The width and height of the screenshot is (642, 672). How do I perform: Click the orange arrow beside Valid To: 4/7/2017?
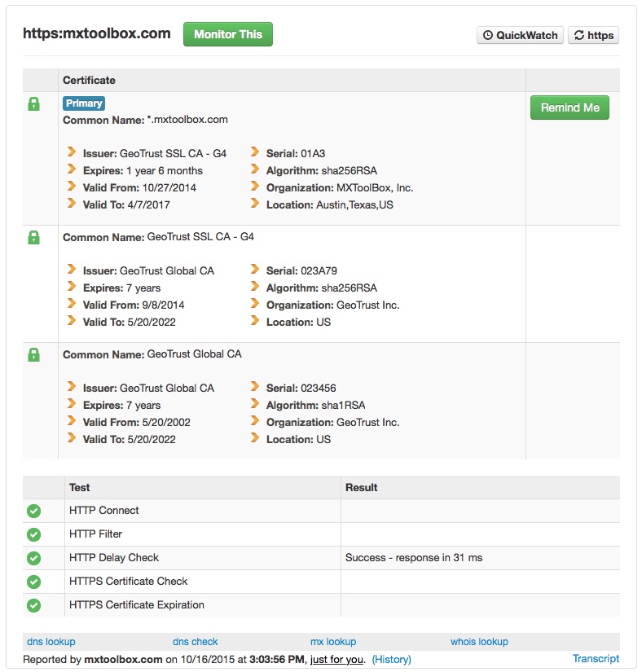72,204
